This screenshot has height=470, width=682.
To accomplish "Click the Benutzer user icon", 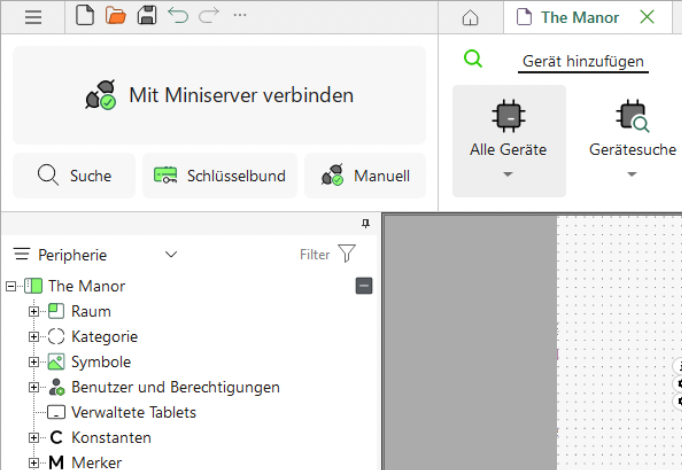I will tap(57, 387).
